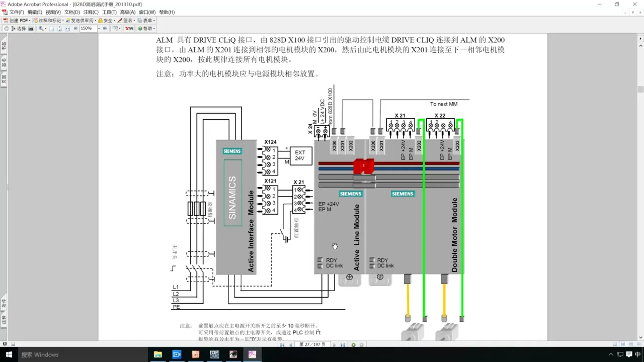Select the Hand tool in the toolbar
644x362 pixels.
point(6,28)
